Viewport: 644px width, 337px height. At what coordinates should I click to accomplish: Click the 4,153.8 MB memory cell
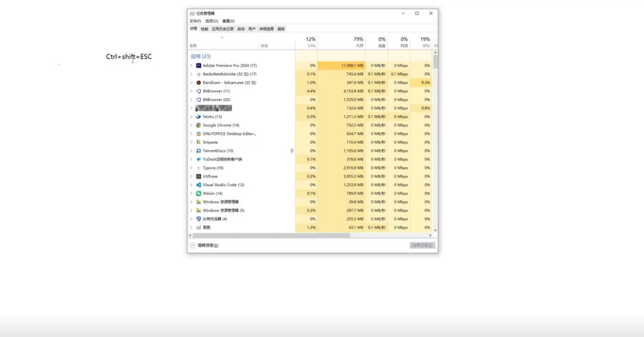(x=341, y=91)
